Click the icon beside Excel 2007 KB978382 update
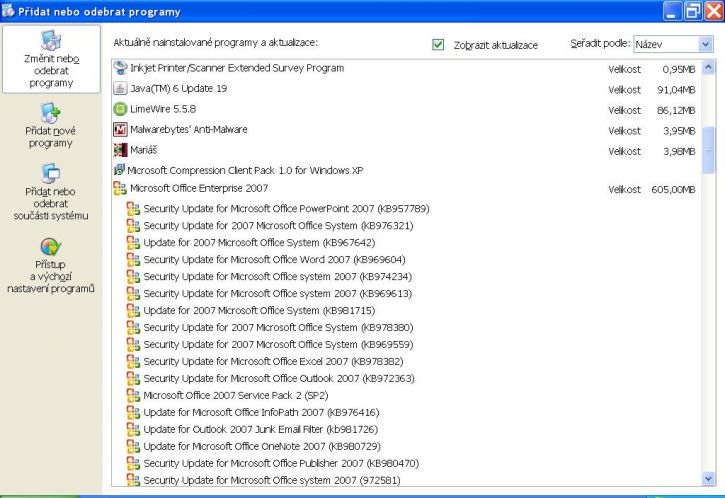The image size is (725, 498). tap(133, 362)
